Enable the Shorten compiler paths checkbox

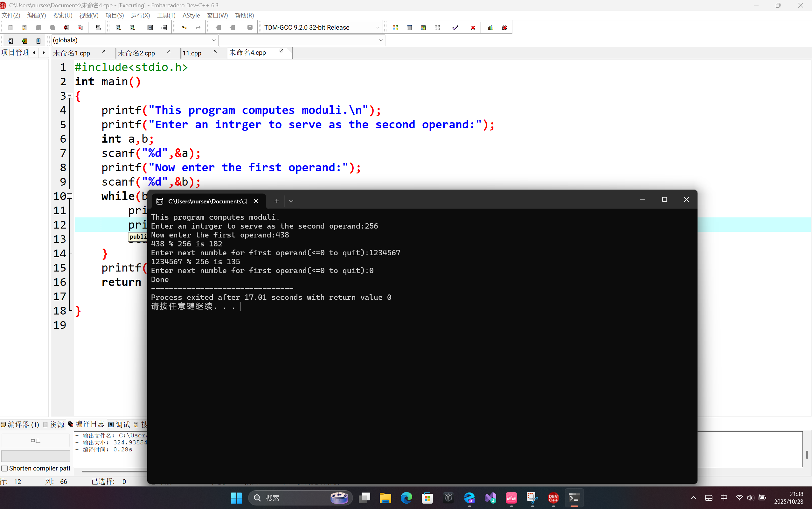5,468
